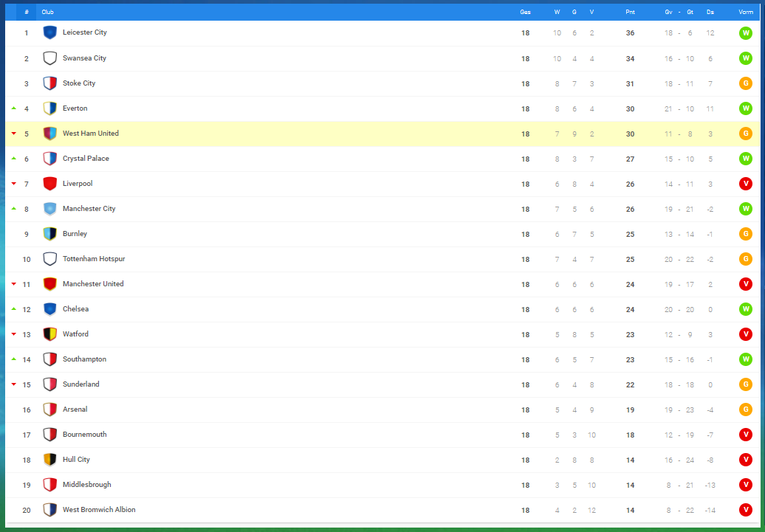Click Everton's green up arrow indicator
Screen dimensions: 765x532
click(x=13, y=108)
